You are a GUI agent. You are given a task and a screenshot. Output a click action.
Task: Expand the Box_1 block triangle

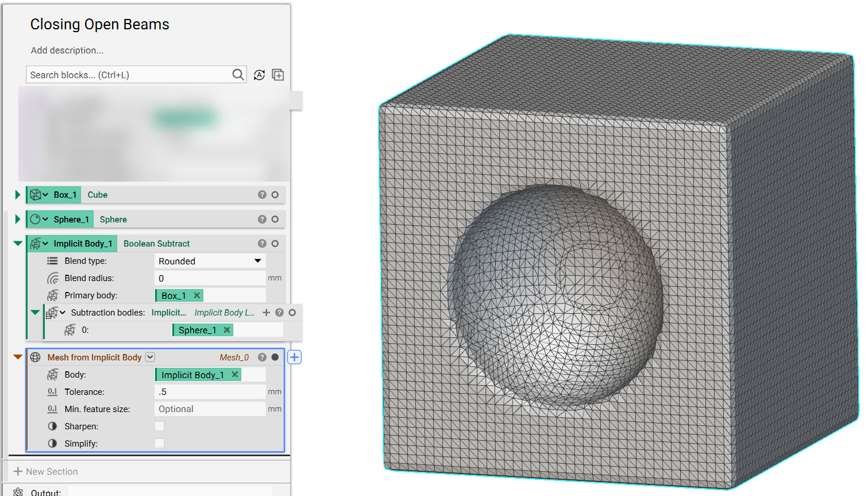[x=18, y=195]
